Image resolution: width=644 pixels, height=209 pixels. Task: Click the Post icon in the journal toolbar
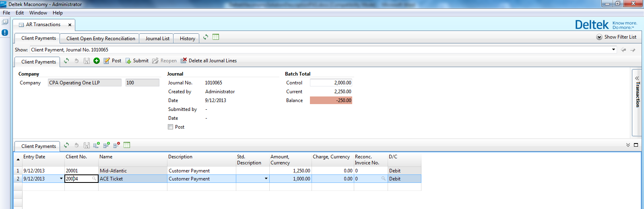[x=107, y=61]
